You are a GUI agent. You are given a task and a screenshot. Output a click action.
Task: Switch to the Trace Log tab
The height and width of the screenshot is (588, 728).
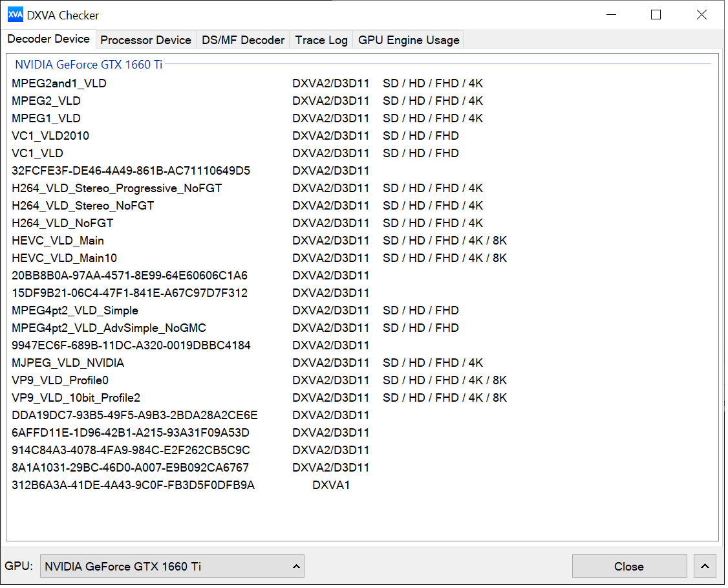tap(321, 40)
